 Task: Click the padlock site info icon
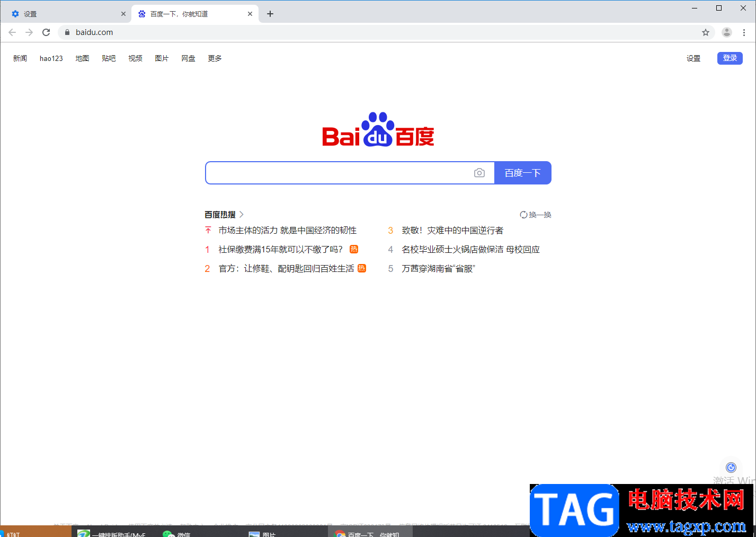click(x=67, y=32)
